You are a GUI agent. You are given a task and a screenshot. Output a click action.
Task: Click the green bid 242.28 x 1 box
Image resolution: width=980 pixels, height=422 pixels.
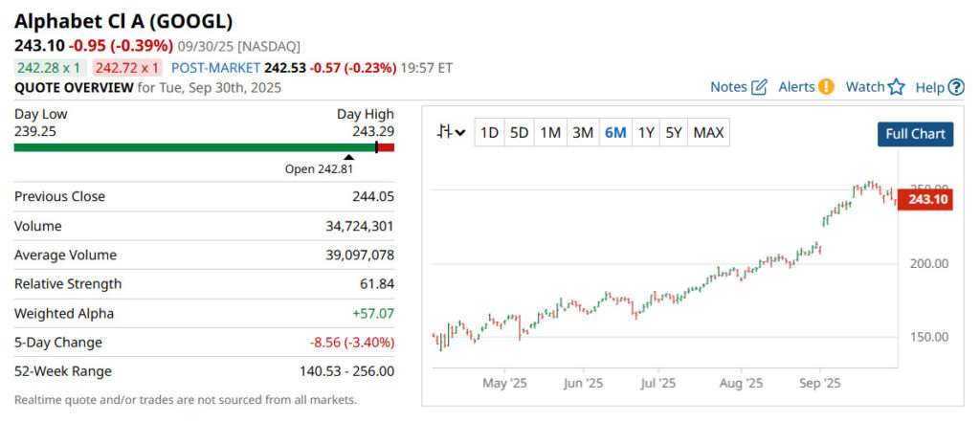click(x=50, y=68)
